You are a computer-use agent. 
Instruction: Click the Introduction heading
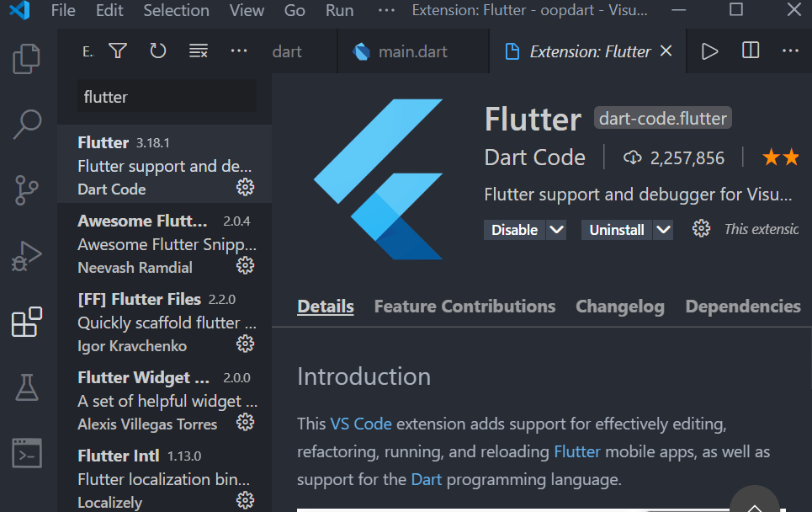tap(364, 376)
